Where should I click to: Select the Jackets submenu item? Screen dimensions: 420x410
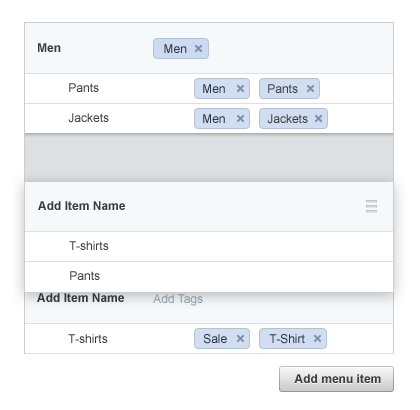[x=89, y=118]
